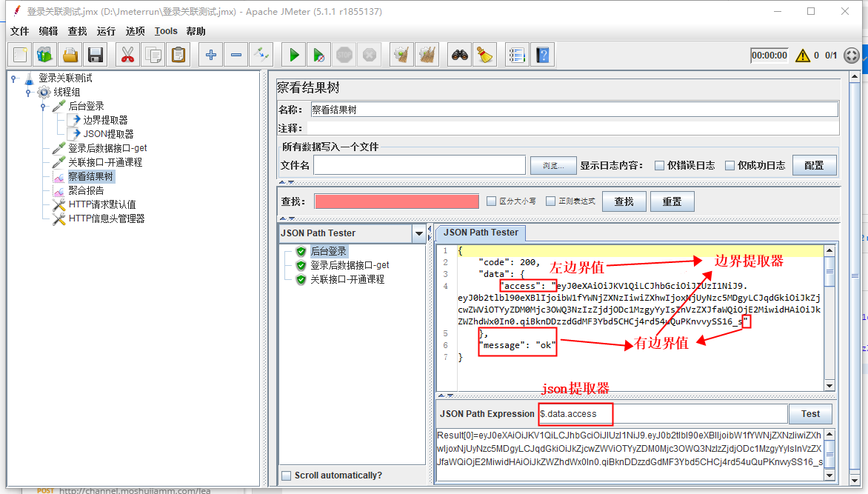
Task: Open the 编辑 menu
Action: (48, 32)
